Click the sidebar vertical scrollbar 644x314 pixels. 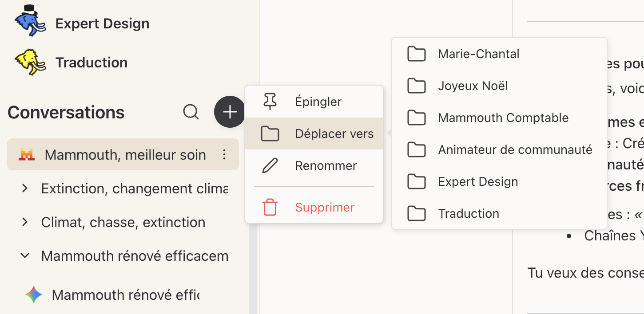pyautogui.click(x=253, y=266)
